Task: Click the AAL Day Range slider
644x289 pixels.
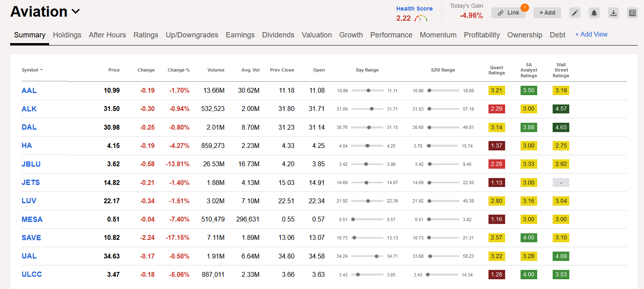Action: [367, 91]
